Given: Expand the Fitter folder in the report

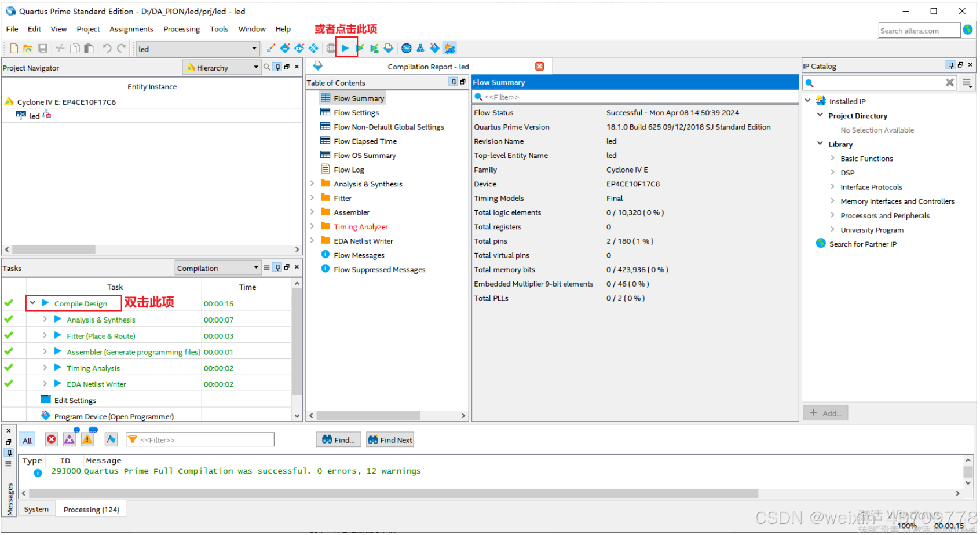Looking at the screenshot, I should coord(312,197).
